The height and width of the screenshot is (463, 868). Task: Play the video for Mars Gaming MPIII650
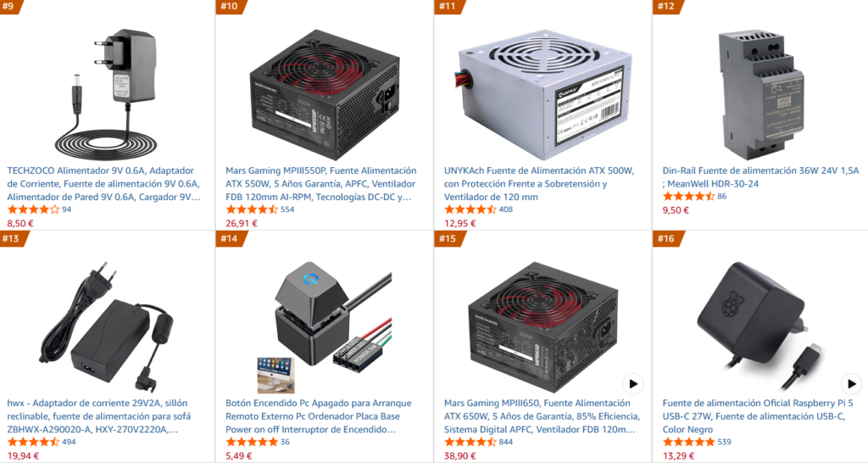[x=632, y=384]
